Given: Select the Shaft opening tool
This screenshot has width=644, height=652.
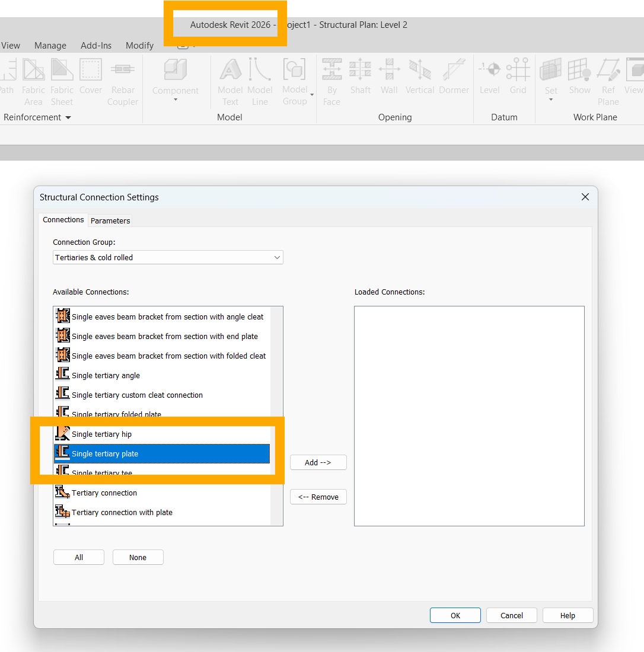Looking at the screenshot, I should (x=361, y=77).
